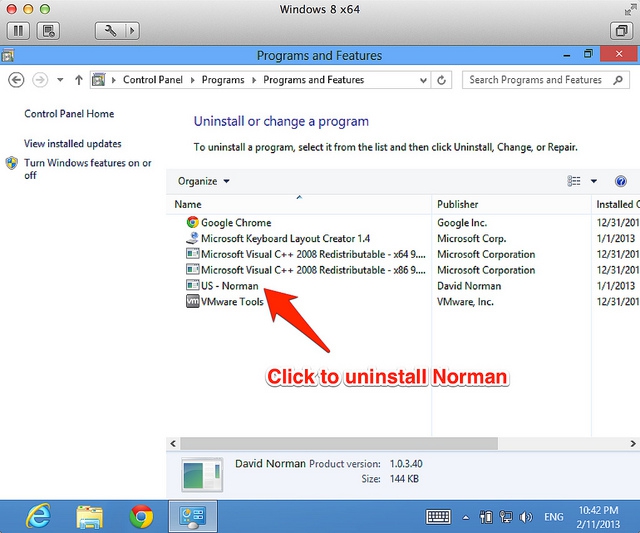Click the network tray icon
This screenshot has width=640, height=533.
[x=506, y=517]
